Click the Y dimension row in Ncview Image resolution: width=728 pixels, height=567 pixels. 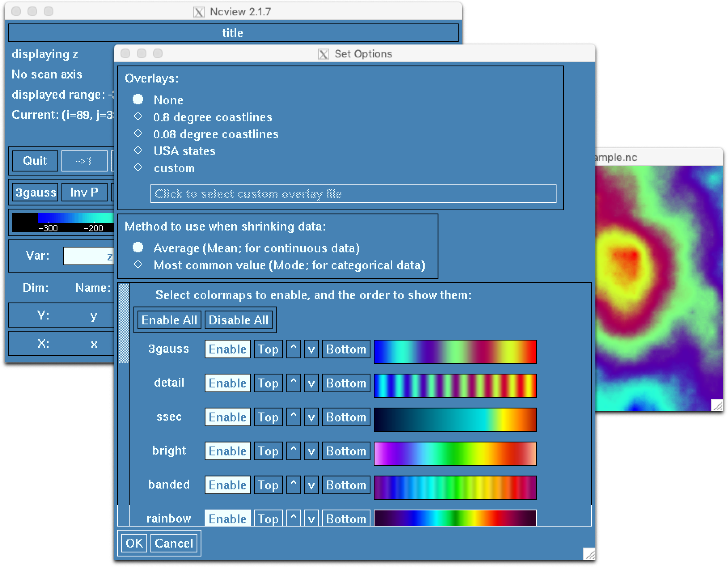pos(61,315)
